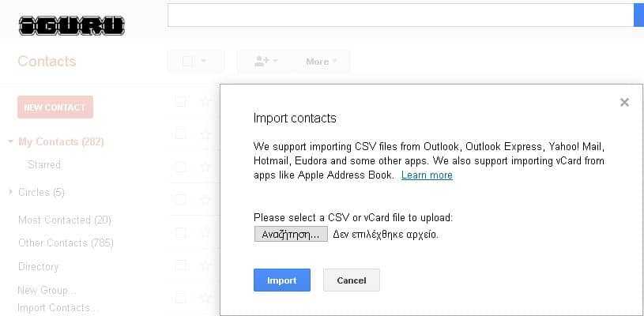Collapse the My Contacts (282) group
Image resolution: width=644 pixels, height=316 pixels.
pyautogui.click(x=11, y=142)
